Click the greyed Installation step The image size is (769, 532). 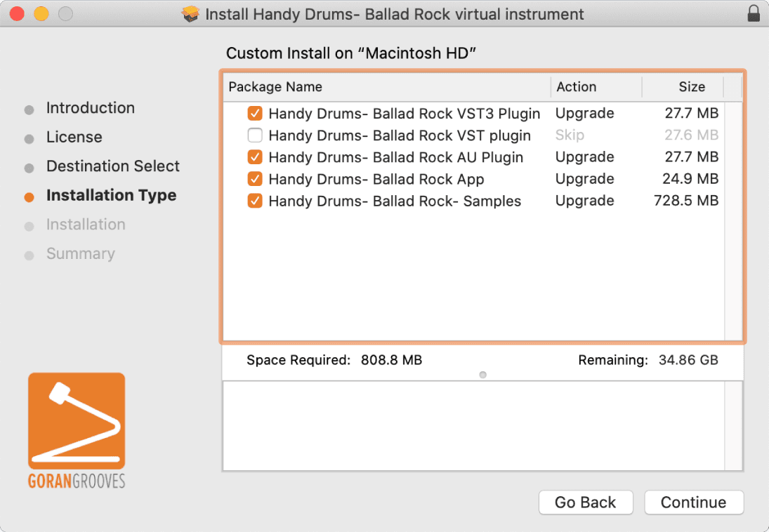pyautogui.click(x=86, y=225)
